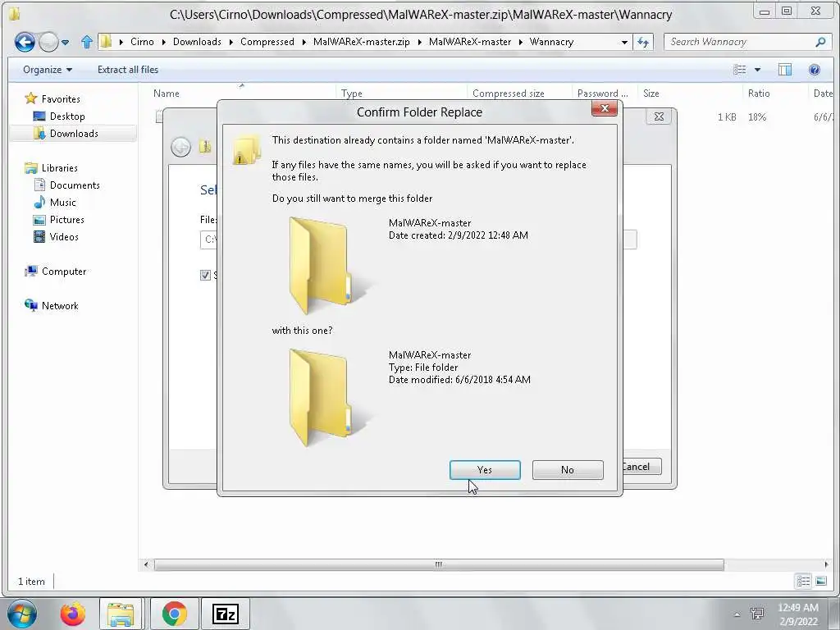
Task: Select Downloads in the address breadcrumb
Action: pyautogui.click(x=197, y=42)
